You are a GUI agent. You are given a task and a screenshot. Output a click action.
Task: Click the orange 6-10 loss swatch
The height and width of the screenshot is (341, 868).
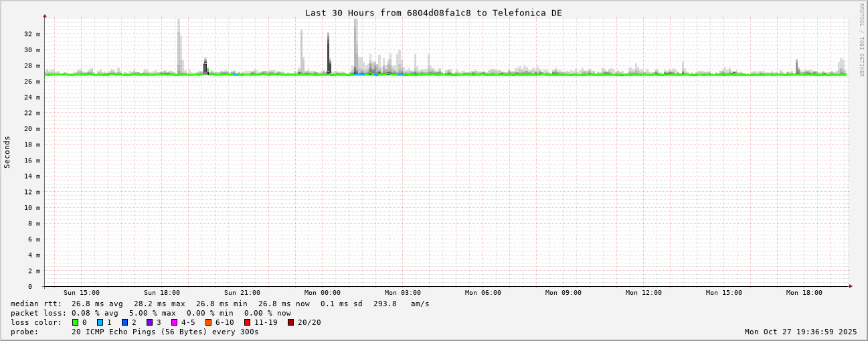pos(208,322)
